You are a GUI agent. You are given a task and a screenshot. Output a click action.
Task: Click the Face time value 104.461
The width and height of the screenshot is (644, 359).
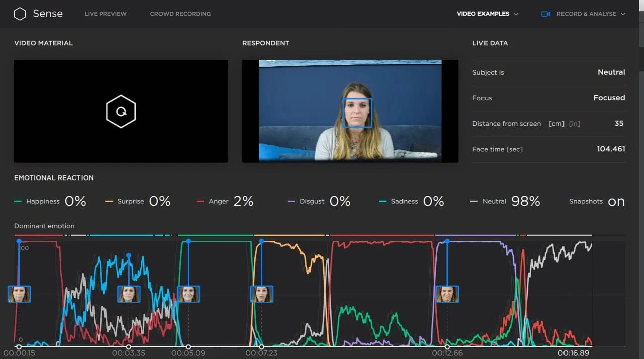pyautogui.click(x=611, y=149)
